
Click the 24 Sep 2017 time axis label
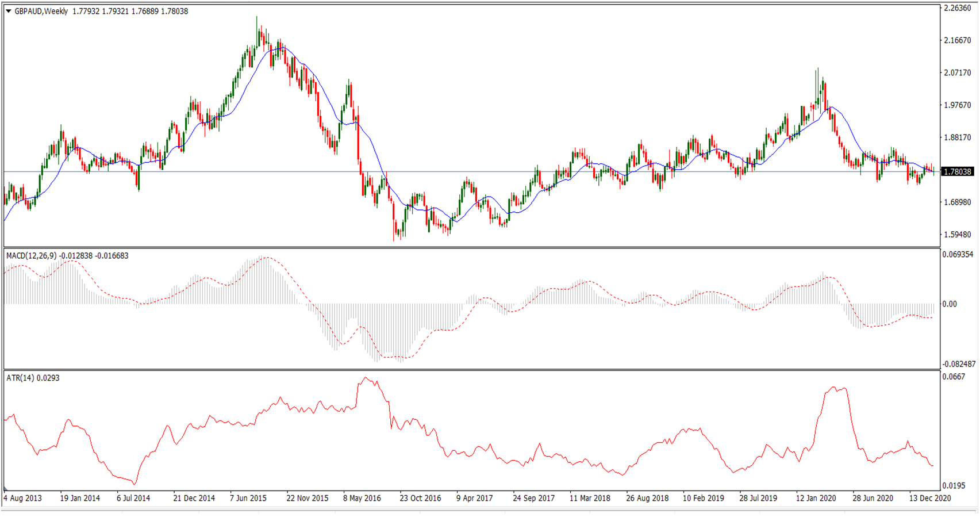click(x=533, y=498)
